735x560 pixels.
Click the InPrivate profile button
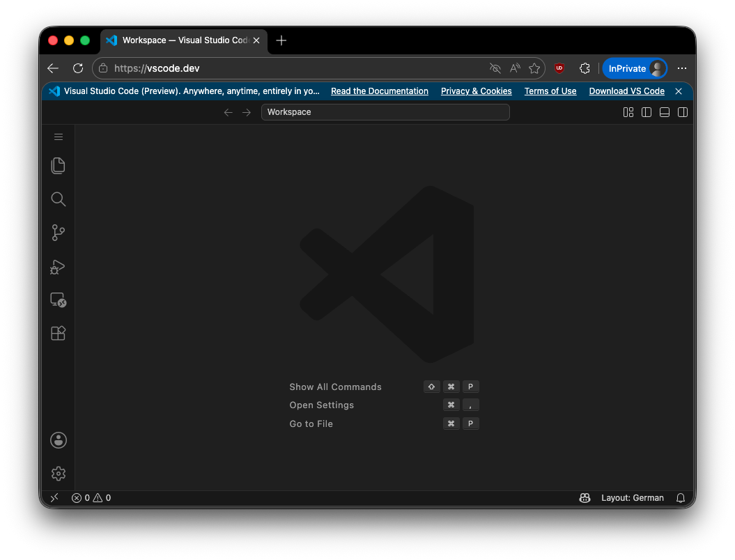point(635,68)
